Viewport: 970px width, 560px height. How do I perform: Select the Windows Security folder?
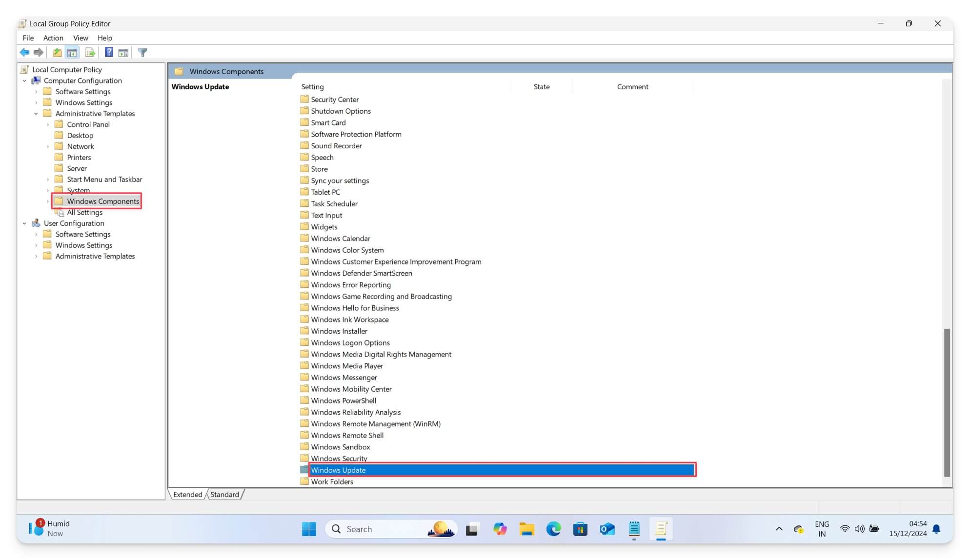tap(339, 458)
